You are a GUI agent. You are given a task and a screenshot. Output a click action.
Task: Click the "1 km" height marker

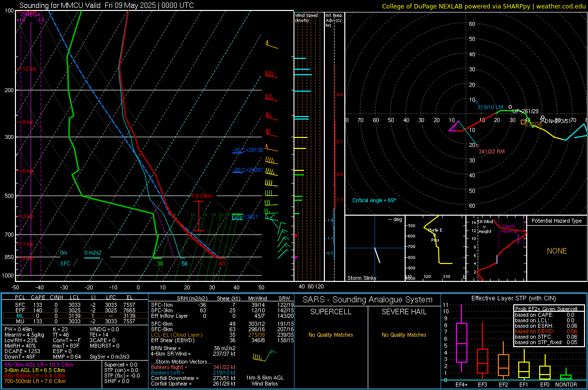click(28, 244)
